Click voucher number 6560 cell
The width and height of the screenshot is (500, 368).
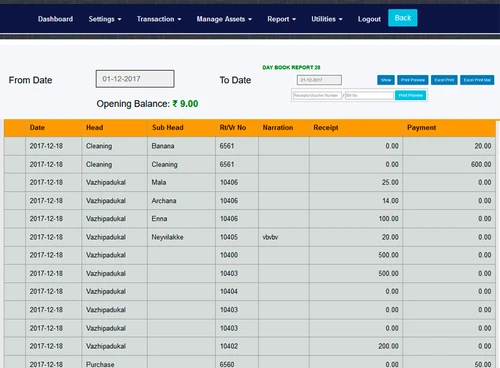[237, 362]
